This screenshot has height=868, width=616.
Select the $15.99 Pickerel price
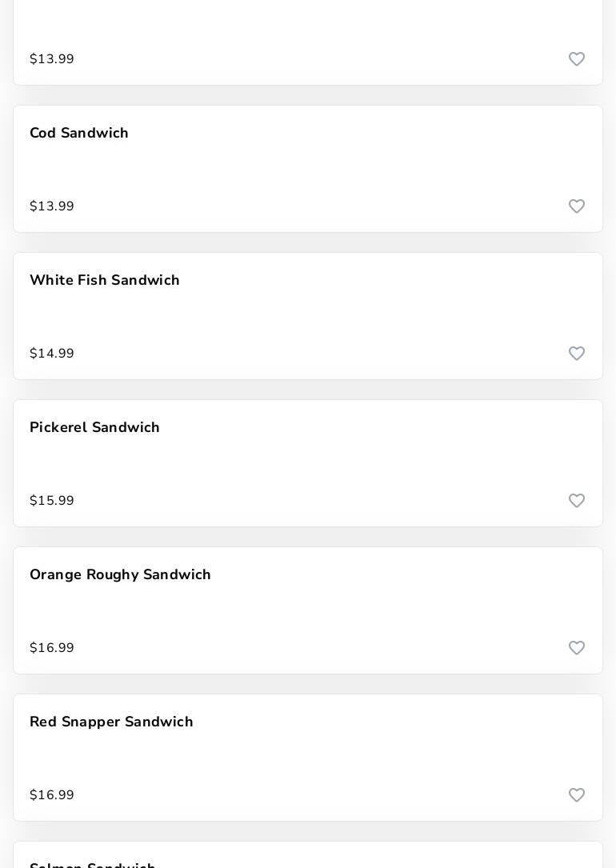[x=52, y=501]
